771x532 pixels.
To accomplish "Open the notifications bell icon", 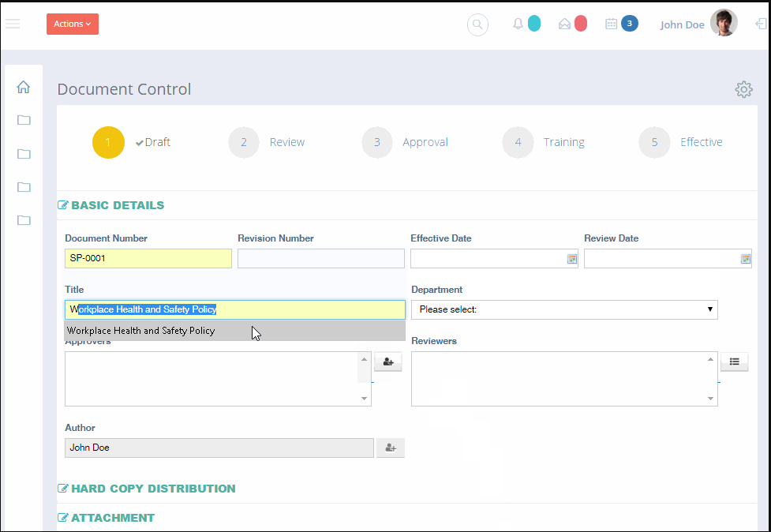I will coord(518,24).
